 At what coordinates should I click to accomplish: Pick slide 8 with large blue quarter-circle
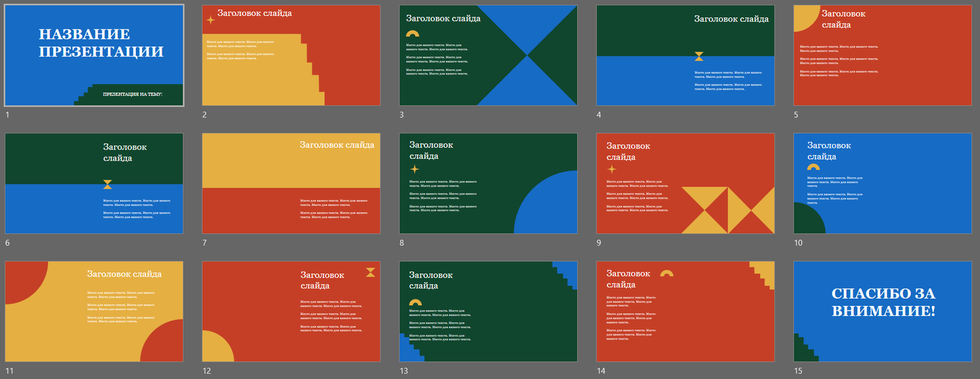coord(488,183)
